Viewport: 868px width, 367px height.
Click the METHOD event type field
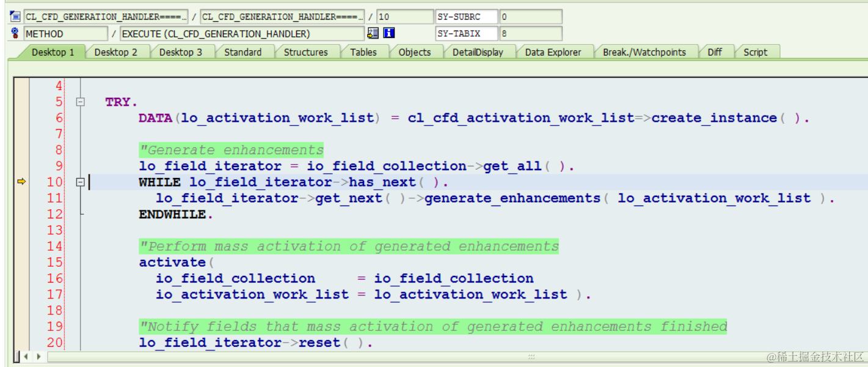click(x=65, y=34)
